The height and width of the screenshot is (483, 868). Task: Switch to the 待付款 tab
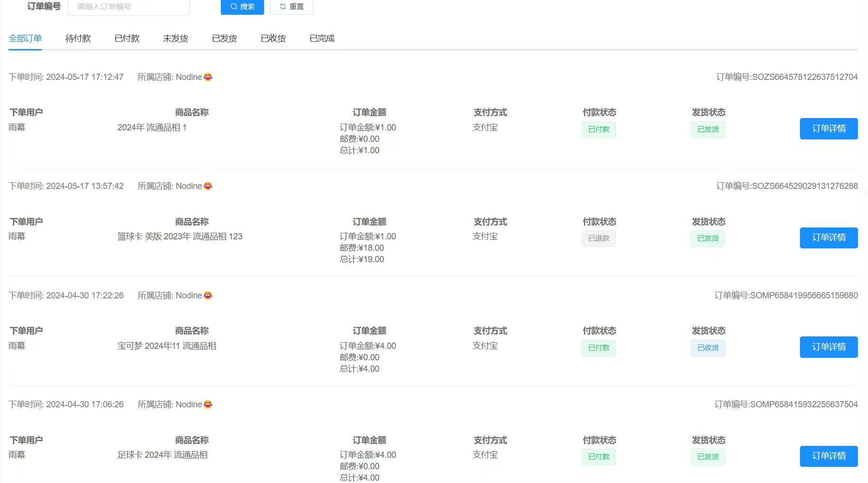pos(78,39)
